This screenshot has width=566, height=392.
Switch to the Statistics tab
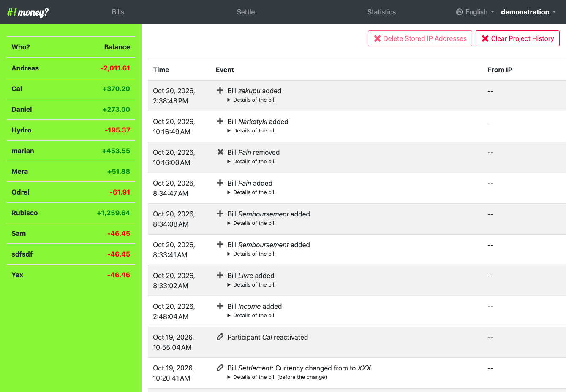tap(381, 12)
